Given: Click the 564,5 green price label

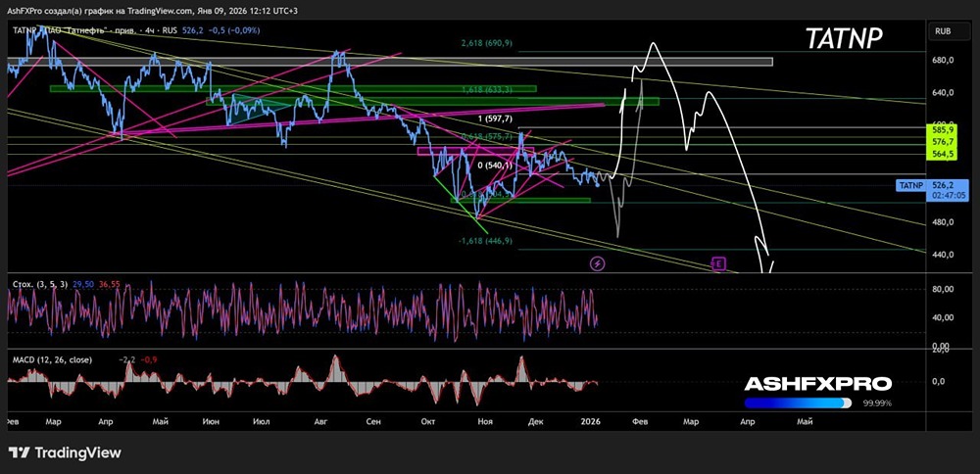Looking at the screenshot, I should pos(941,155).
